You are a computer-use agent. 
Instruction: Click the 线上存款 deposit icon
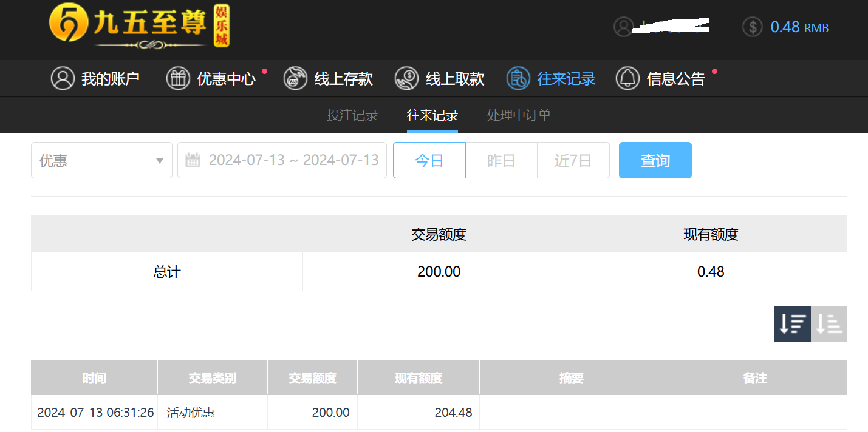pos(295,79)
